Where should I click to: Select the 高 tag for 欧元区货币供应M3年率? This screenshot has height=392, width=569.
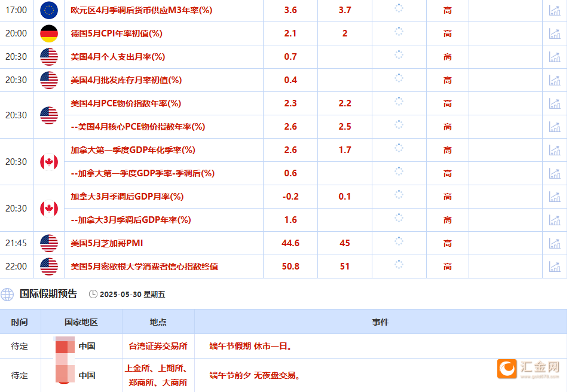coord(447,10)
